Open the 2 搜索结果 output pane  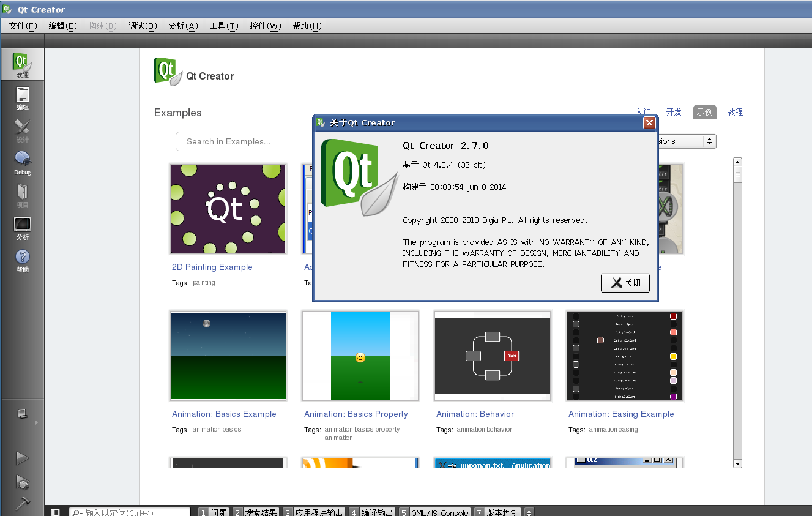(255, 512)
